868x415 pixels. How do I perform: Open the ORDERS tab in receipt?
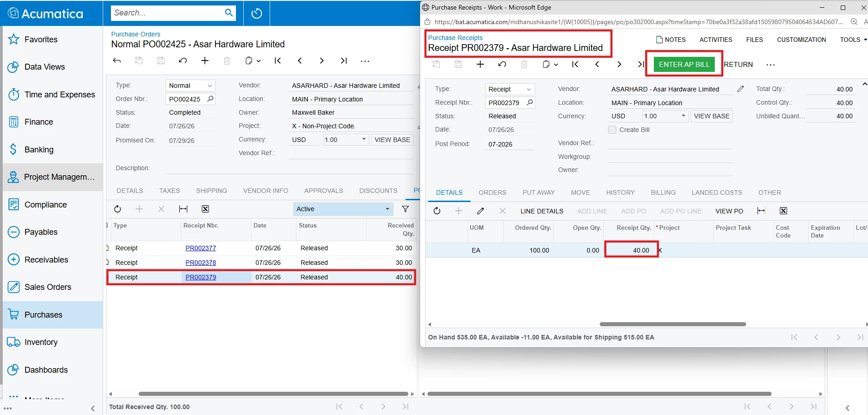coord(492,192)
